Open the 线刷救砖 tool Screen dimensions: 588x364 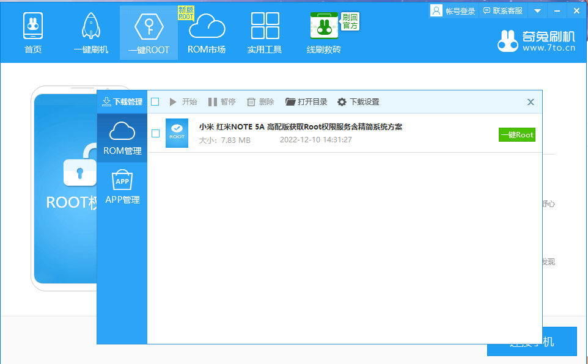point(323,33)
